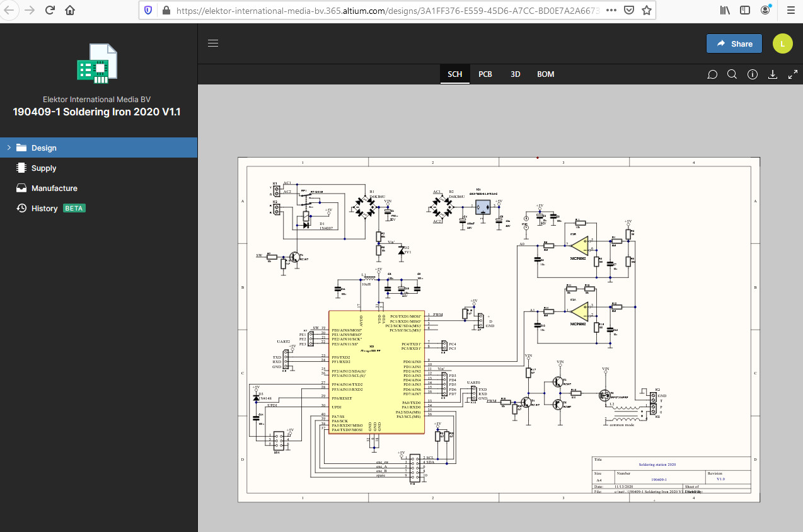803x532 pixels.
Task: Switch to the PCB tab
Action: [x=485, y=74]
